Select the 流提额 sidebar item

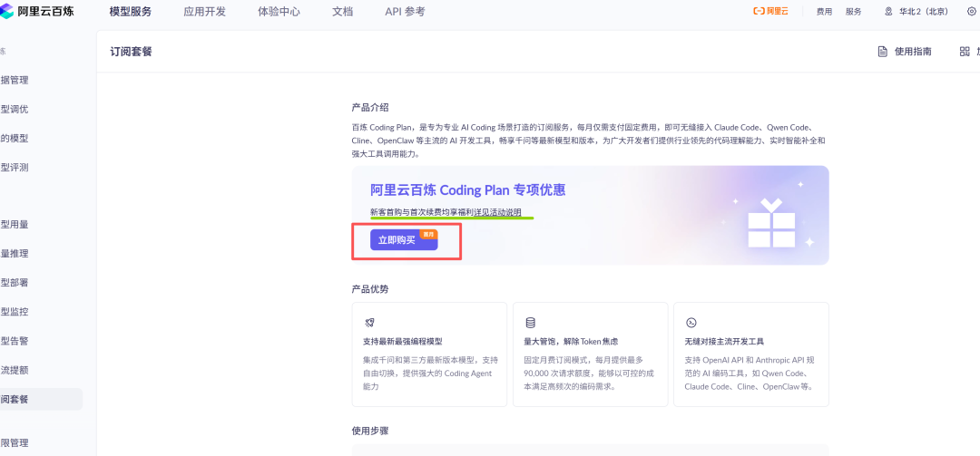click(15, 370)
